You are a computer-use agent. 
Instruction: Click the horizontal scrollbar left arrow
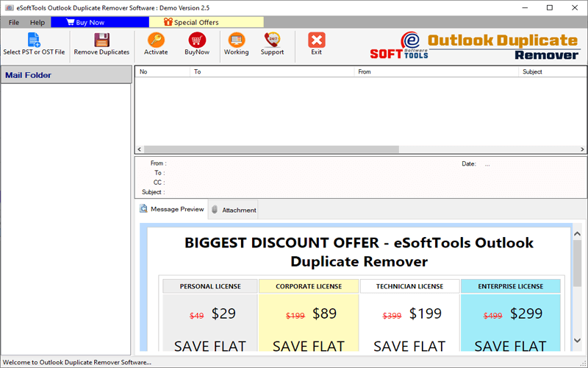140,149
